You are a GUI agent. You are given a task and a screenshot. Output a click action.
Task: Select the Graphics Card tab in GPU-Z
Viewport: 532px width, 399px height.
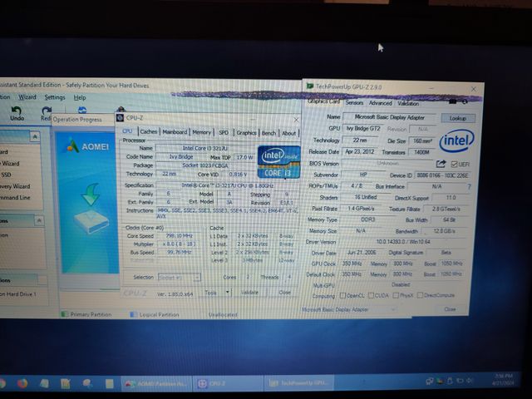click(x=323, y=101)
